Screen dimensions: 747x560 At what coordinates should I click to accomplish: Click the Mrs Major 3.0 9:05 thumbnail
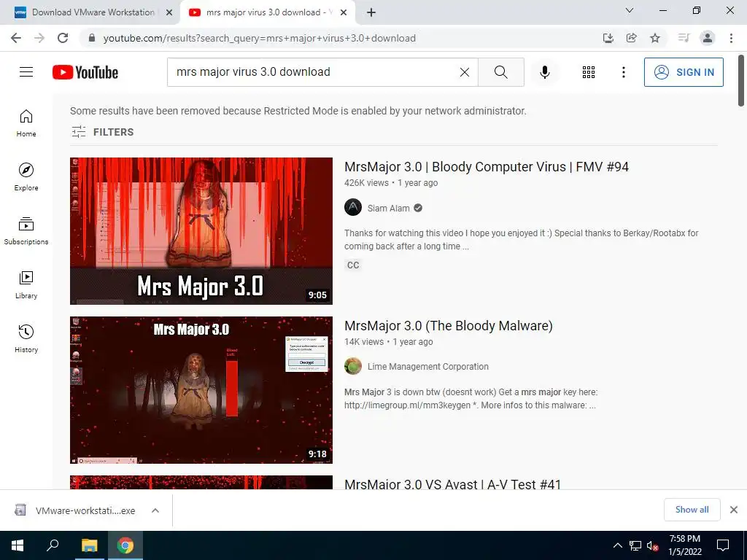tap(201, 231)
